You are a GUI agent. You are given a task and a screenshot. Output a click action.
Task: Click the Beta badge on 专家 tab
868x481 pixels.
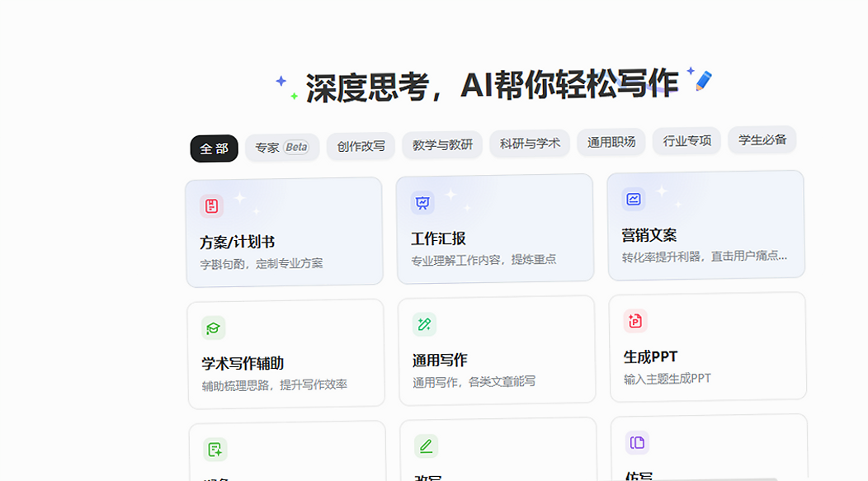pos(296,147)
